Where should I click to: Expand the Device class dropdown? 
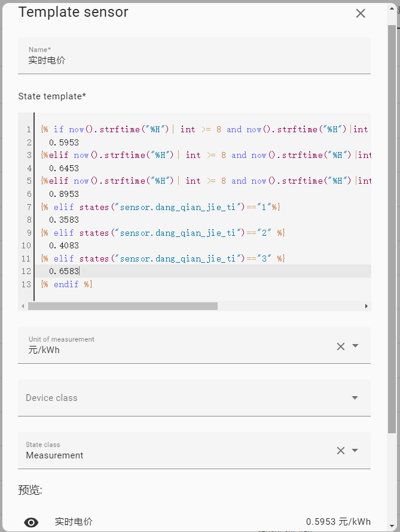click(355, 398)
